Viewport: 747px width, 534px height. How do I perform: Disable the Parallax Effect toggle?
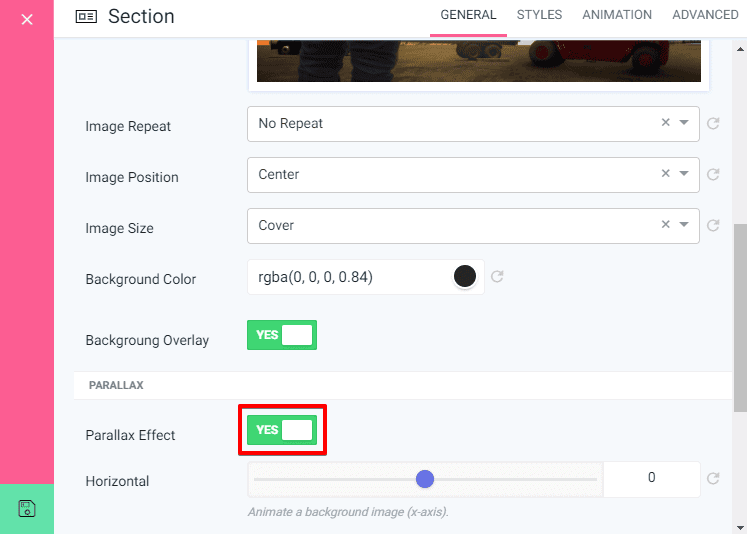tap(282, 430)
